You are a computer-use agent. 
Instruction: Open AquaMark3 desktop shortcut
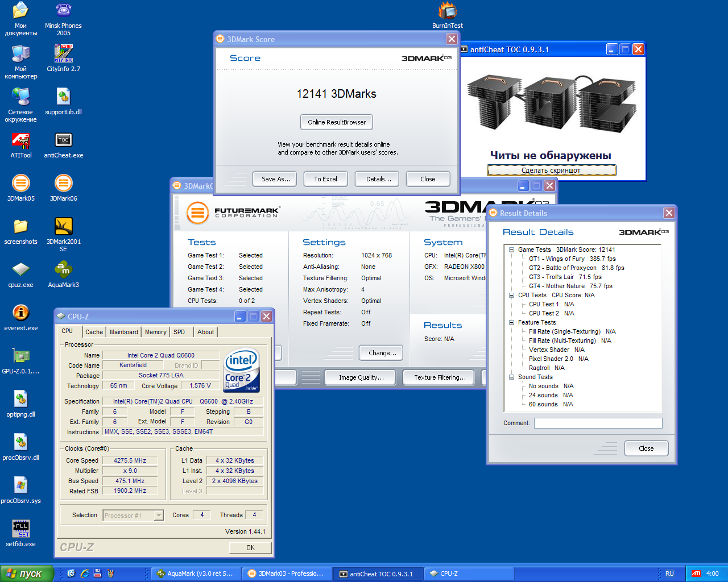[x=63, y=274]
